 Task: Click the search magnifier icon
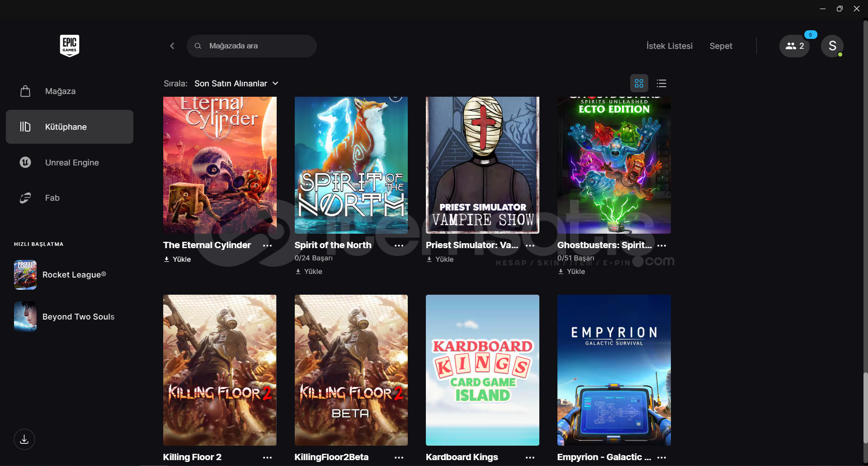click(x=198, y=46)
